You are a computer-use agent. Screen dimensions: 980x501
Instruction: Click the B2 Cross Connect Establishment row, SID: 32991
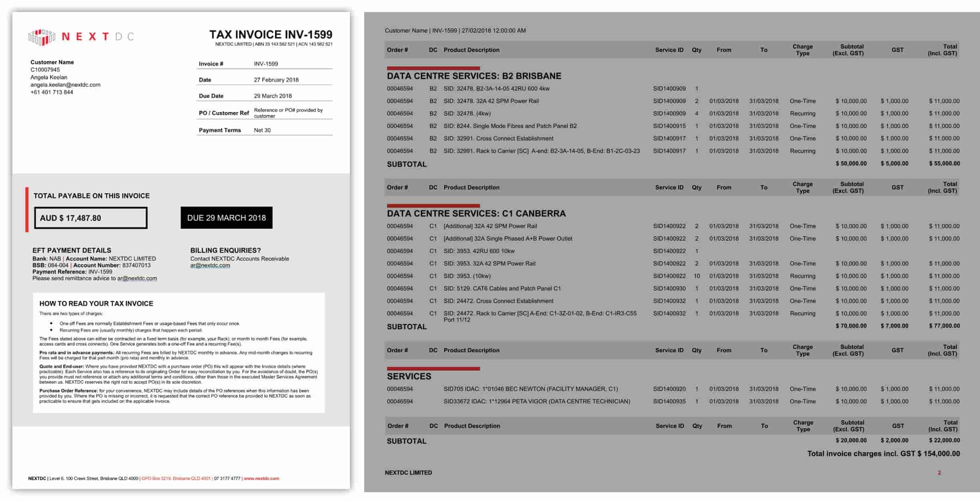pos(673,138)
